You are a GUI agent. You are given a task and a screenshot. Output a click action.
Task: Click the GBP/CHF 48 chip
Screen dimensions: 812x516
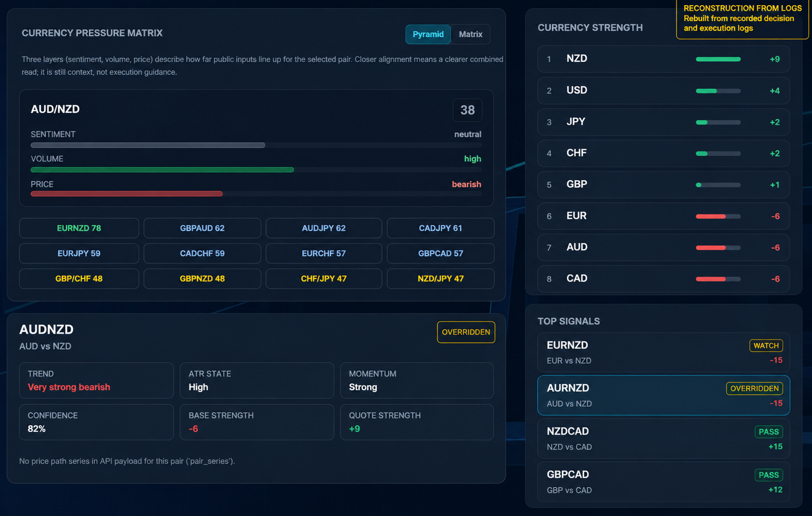tap(79, 279)
